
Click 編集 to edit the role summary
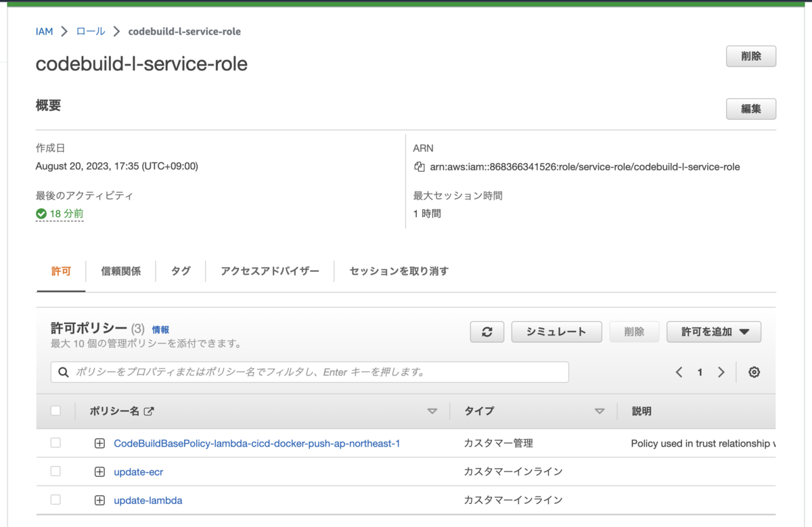pos(751,109)
